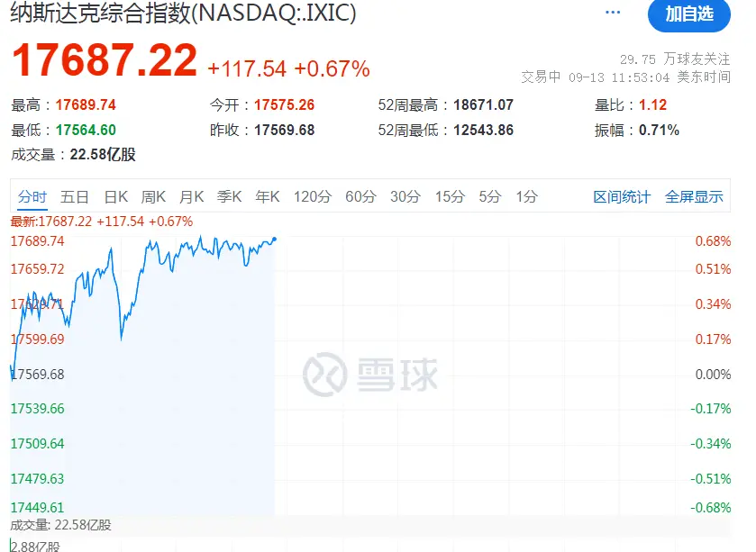The width and height of the screenshot is (756, 552).
Task: Click the index title 纳斯达克综合指数
Action: click(x=101, y=13)
